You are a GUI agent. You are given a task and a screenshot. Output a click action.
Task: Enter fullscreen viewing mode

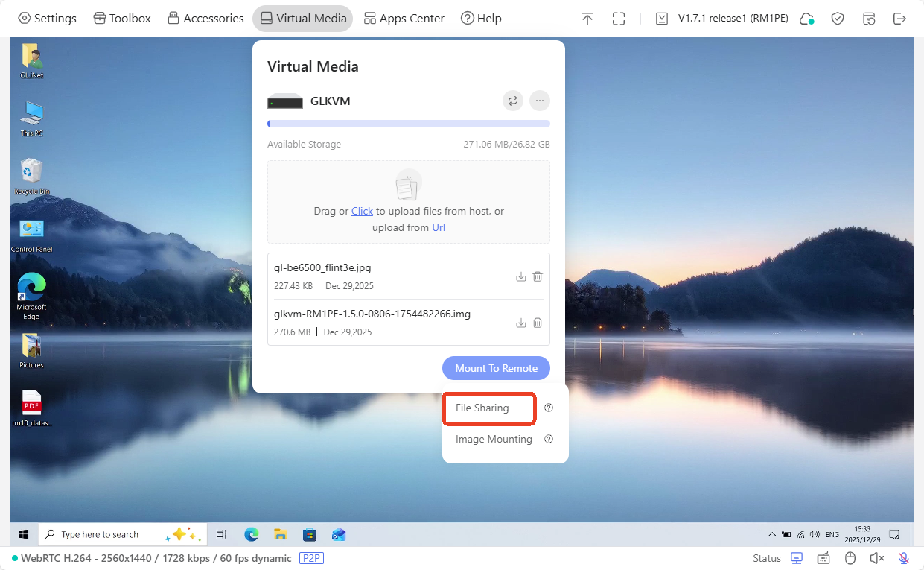(x=619, y=18)
